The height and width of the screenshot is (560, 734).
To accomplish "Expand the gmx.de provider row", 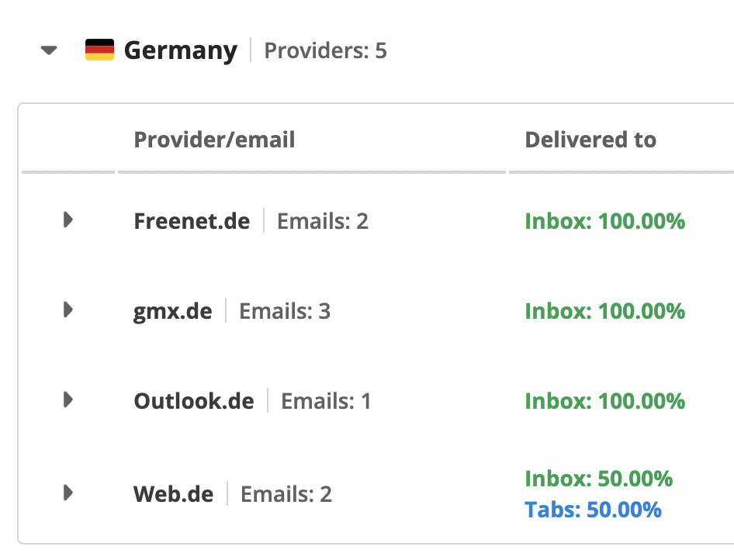I will 68,309.
